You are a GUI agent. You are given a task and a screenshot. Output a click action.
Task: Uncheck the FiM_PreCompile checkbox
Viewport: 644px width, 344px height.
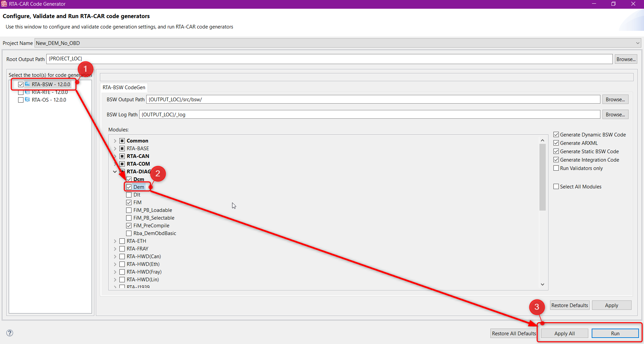pyautogui.click(x=129, y=226)
